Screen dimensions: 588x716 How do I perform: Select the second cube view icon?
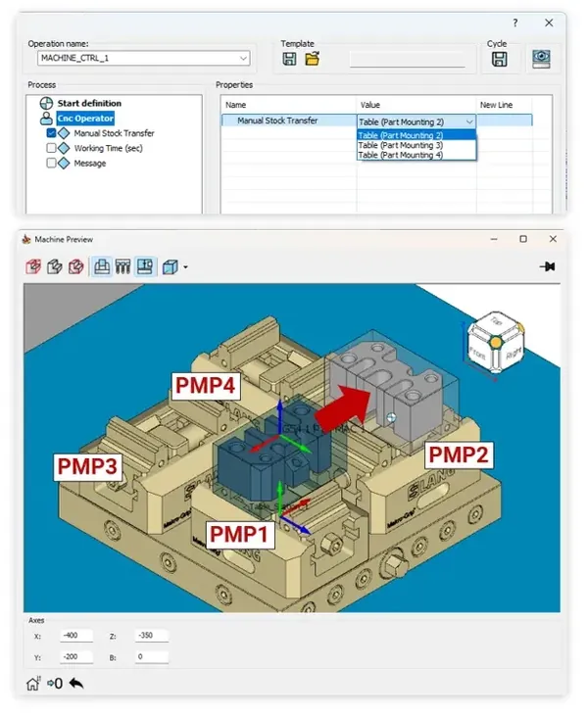(55, 266)
